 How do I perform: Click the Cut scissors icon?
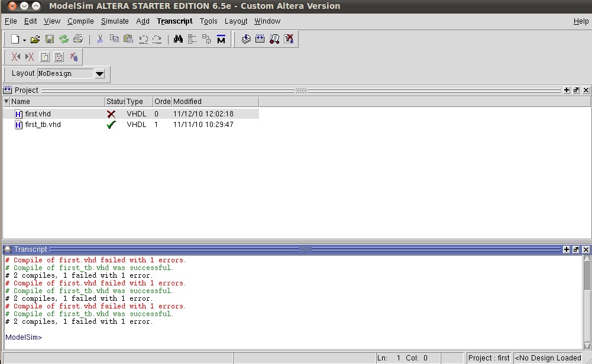[x=100, y=40]
